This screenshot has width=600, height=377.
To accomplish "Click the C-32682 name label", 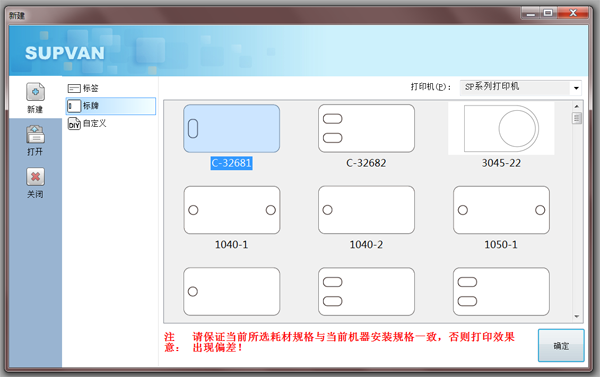I will click(x=366, y=163).
